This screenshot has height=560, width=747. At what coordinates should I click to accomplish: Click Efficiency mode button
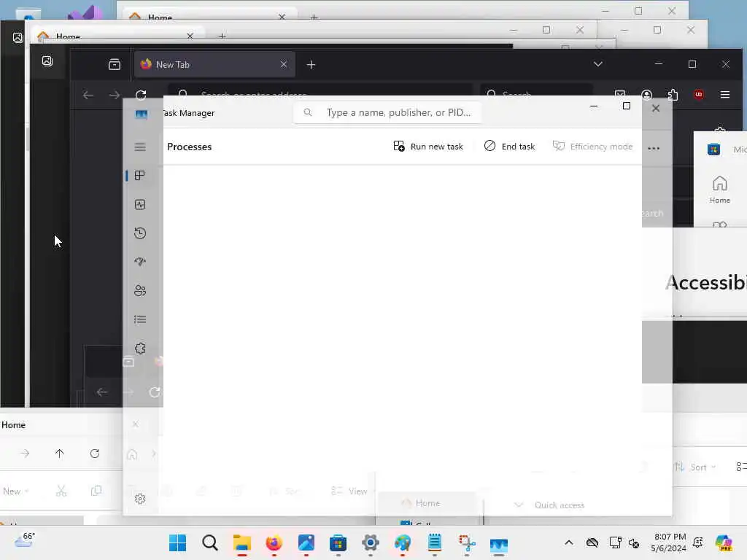tap(592, 146)
